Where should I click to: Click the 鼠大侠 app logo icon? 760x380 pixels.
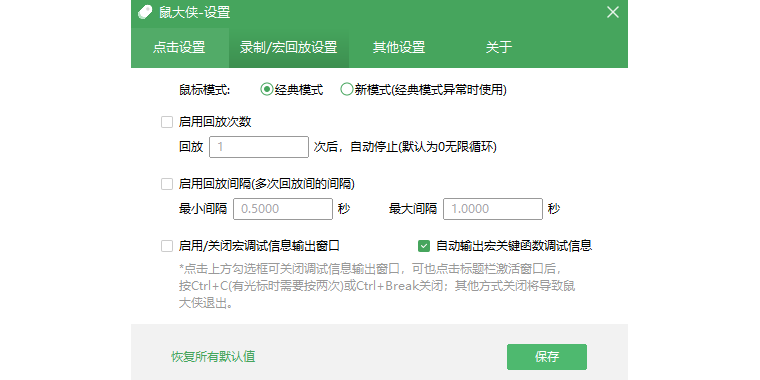tap(145, 12)
